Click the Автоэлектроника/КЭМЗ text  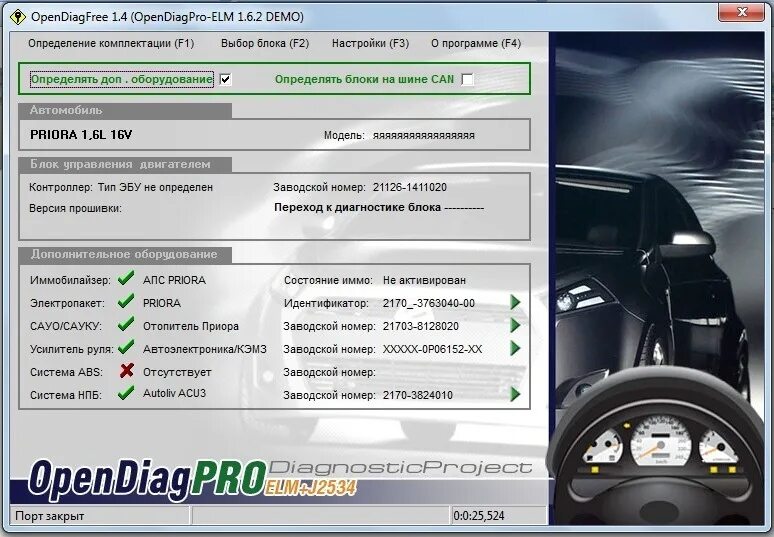(204, 349)
